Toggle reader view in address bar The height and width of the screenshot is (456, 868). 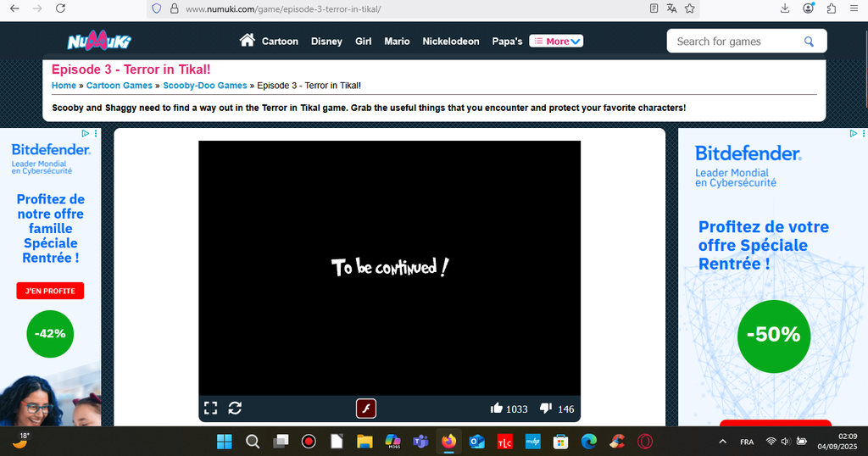pyautogui.click(x=654, y=8)
